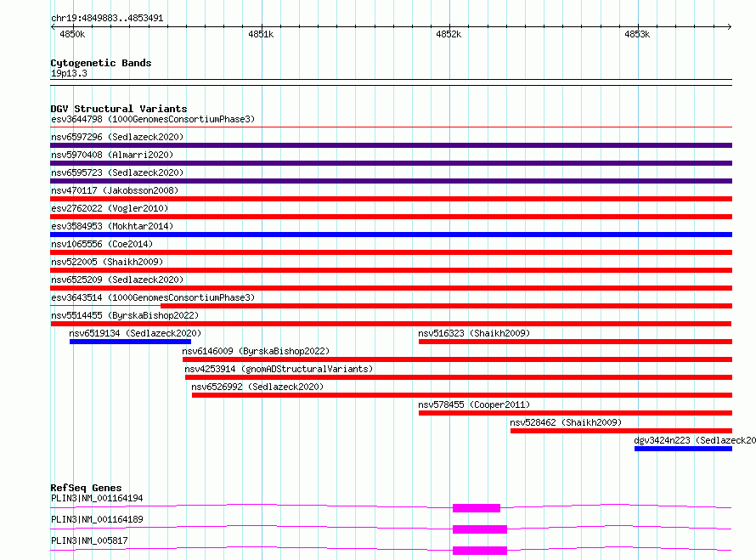Open transcript PLIN3|NM_001164194 label

pos(97,498)
